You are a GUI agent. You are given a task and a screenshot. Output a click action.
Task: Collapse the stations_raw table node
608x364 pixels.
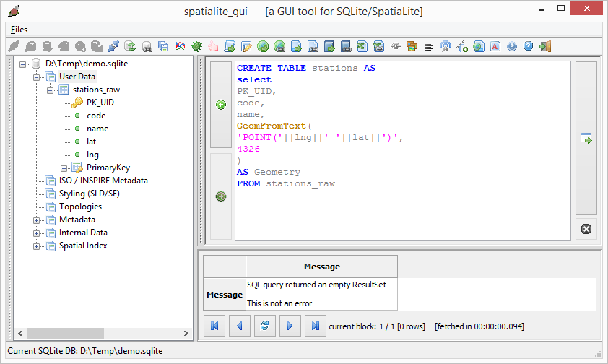pyautogui.click(x=50, y=91)
